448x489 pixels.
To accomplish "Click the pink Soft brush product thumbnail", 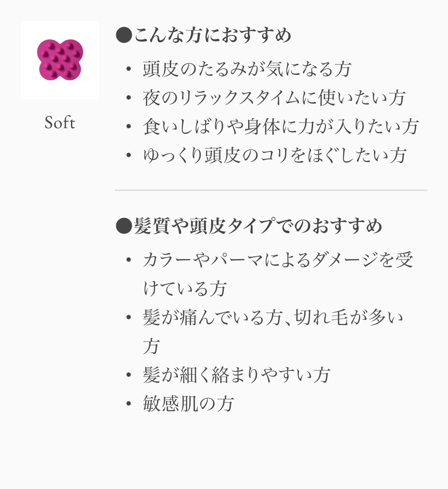I will [x=60, y=60].
